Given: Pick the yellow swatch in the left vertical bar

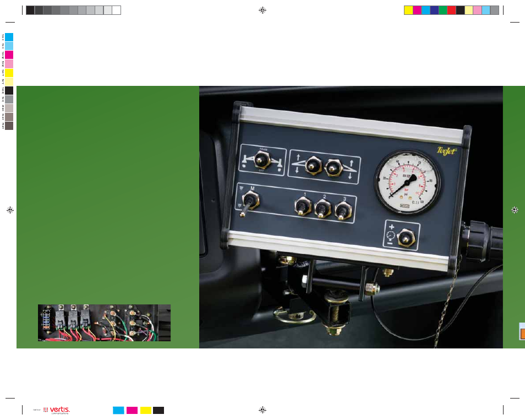Looking at the screenshot, I should tap(9, 73).
